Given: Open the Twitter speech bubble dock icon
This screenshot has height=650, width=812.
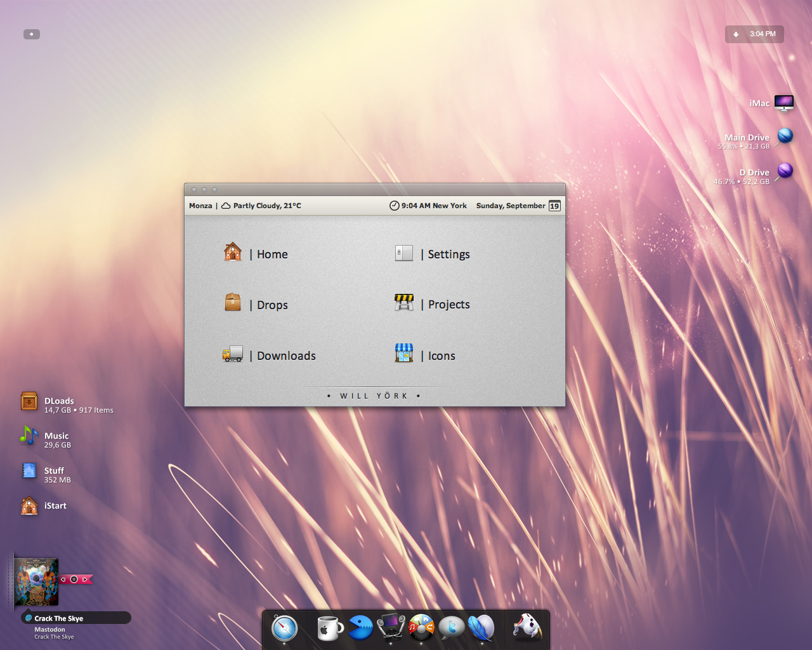Looking at the screenshot, I should click(452, 628).
